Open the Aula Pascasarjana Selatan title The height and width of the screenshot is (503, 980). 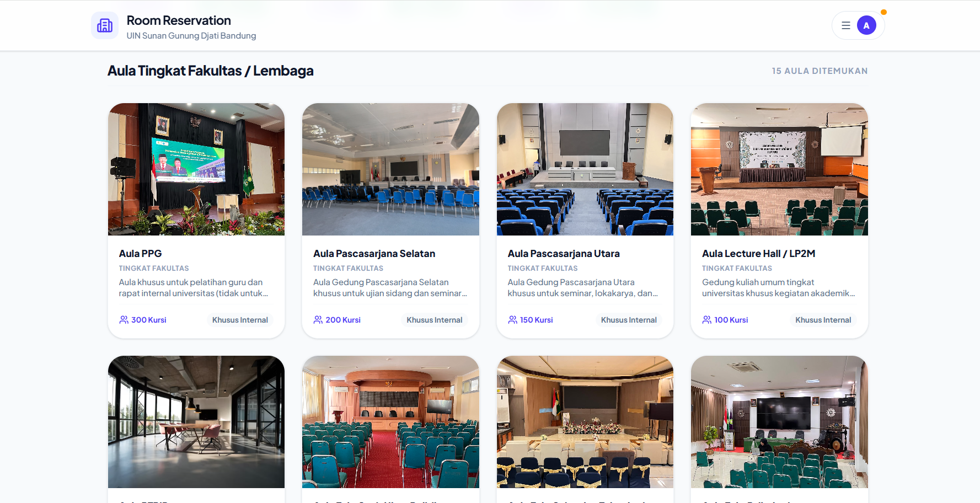click(x=374, y=254)
